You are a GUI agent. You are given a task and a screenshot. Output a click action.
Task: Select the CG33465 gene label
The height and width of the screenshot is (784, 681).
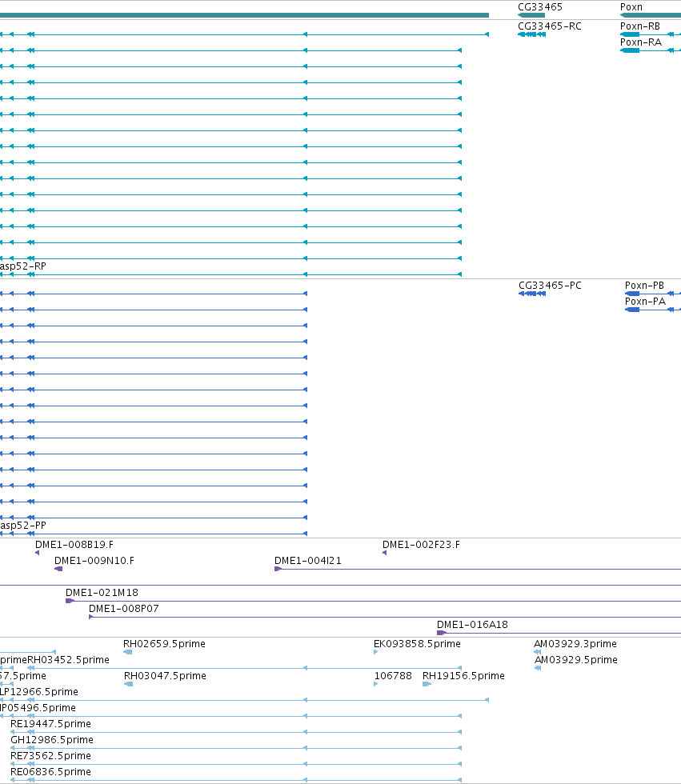pos(540,7)
